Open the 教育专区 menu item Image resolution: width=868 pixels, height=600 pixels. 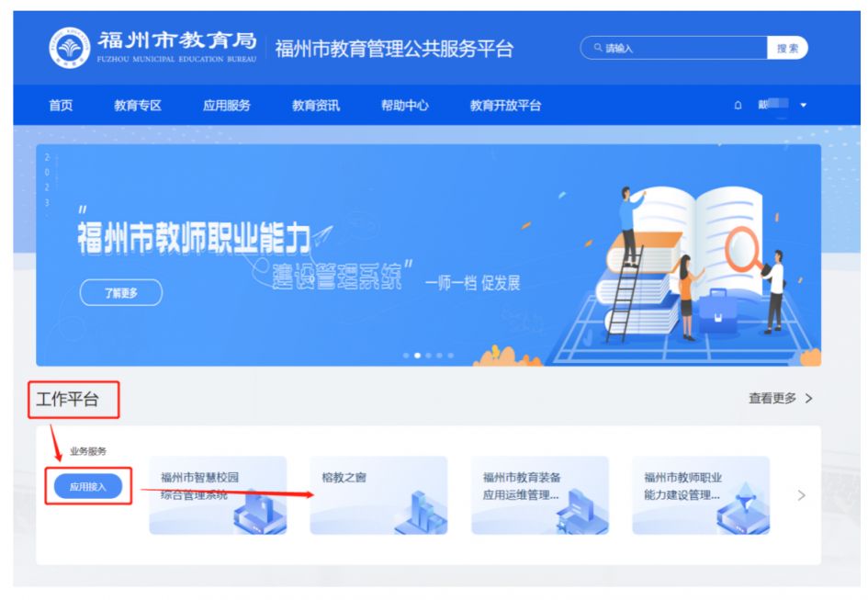point(138,106)
